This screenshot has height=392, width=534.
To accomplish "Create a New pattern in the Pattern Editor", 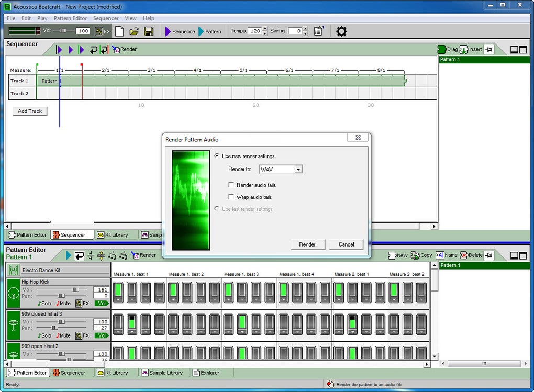I will coord(398,255).
